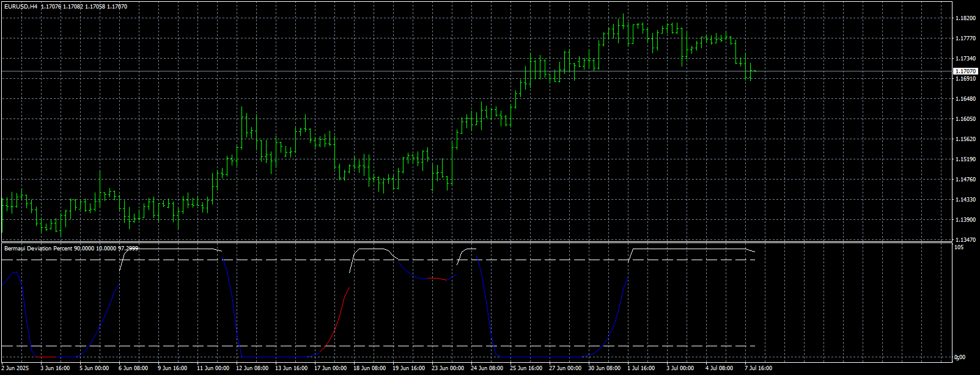Click the 1 Jul 16:00 time label
980x375 pixels.
(x=641, y=368)
